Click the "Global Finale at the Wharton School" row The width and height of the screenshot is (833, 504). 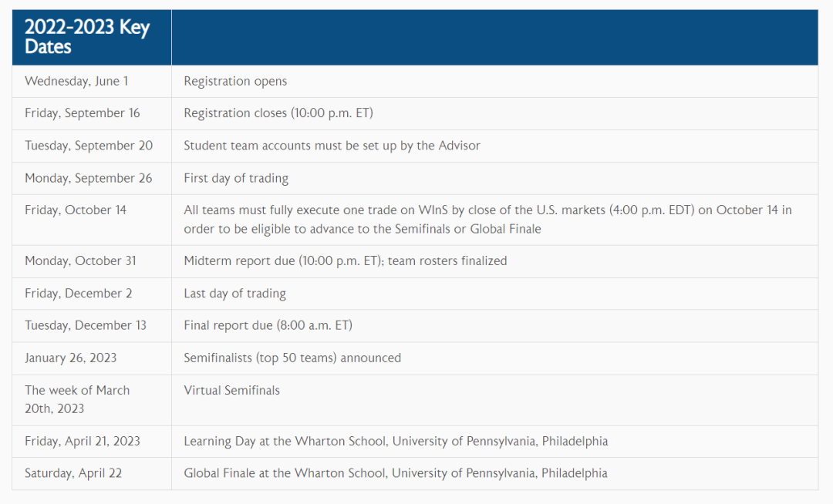click(414, 473)
